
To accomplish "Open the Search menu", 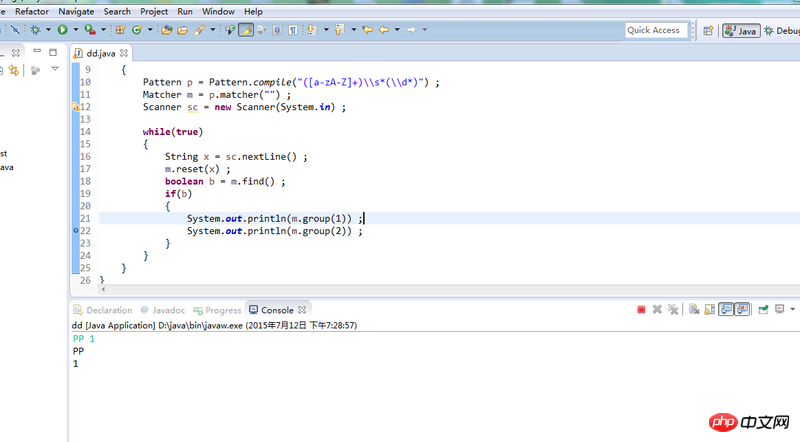I will (117, 11).
